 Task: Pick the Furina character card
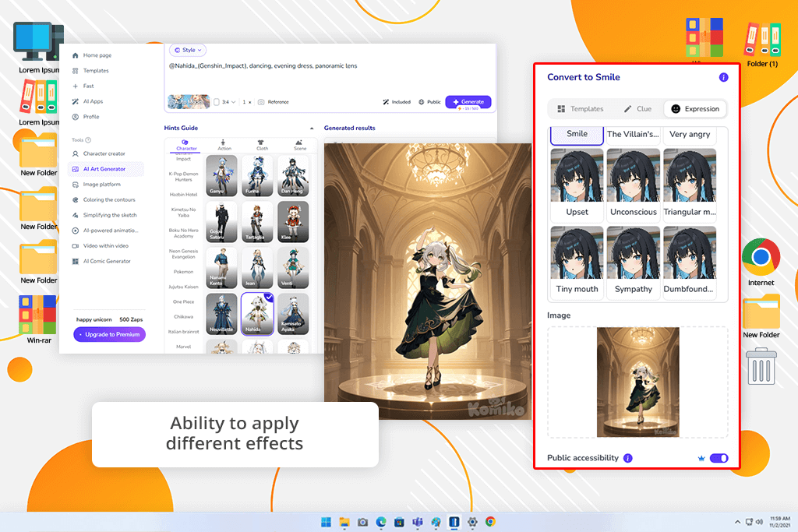tap(257, 176)
